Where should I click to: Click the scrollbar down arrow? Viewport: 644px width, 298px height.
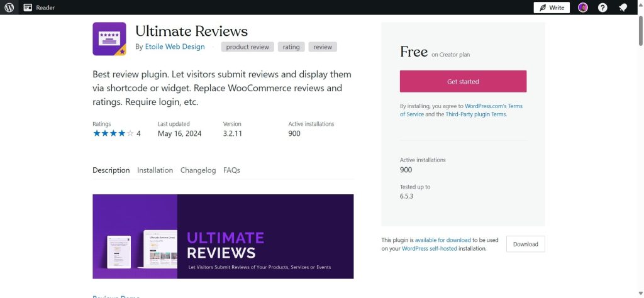pyautogui.click(x=641, y=294)
